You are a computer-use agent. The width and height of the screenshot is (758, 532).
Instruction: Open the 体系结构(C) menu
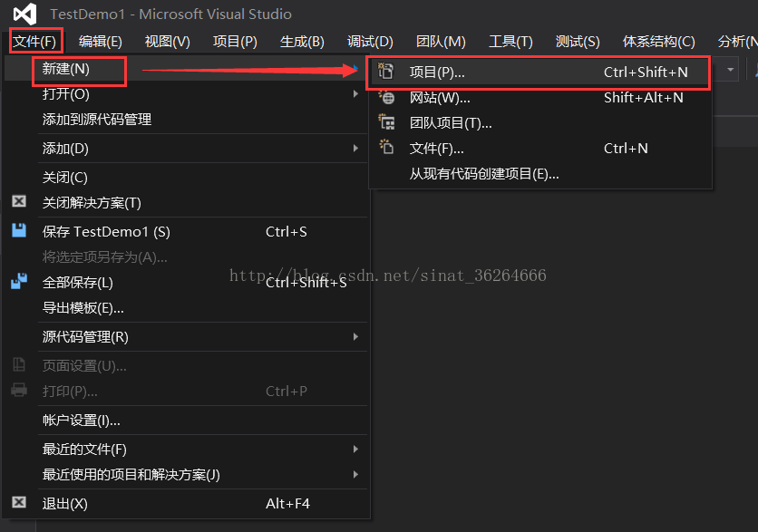(x=659, y=42)
